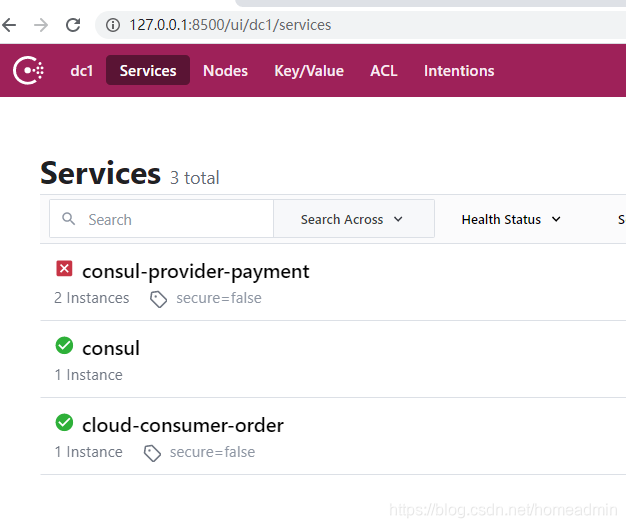Click secure=false tag of consul-provider-payment
The height and width of the screenshot is (528, 626).
click(x=219, y=298)
